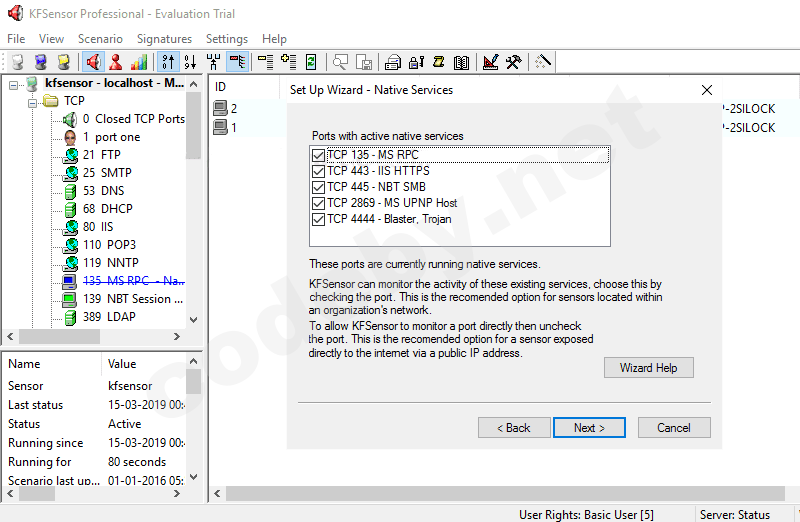The image size is (800, 522).
Task: Click the padlock and key toolbar icon
Action: [x=416, y=62]
